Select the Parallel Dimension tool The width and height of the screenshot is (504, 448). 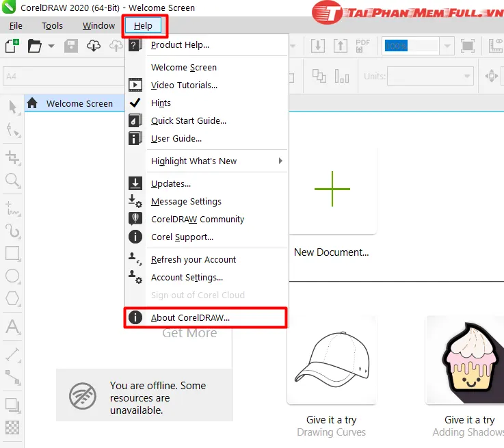(x=13, y=354)
